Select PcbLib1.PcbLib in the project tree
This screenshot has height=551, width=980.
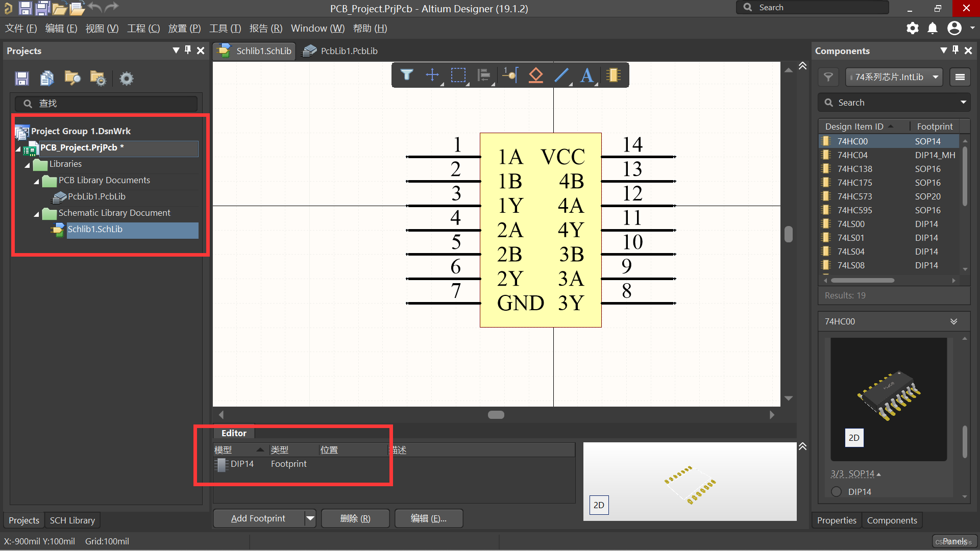(x=96, y=196)
